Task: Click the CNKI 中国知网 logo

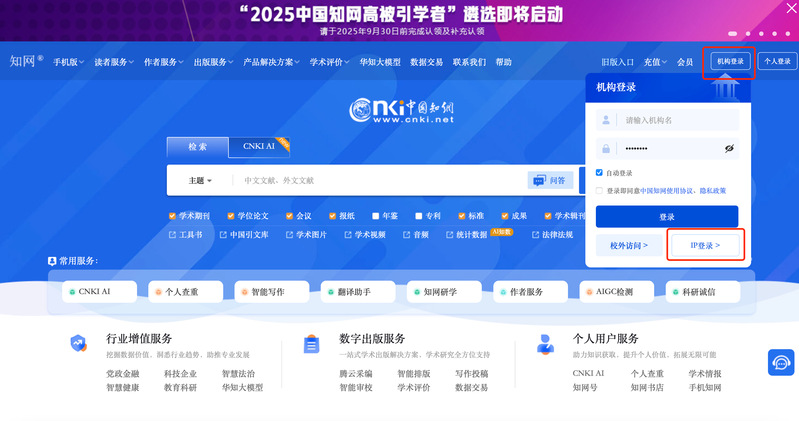Action: click(x=402, y=110)
